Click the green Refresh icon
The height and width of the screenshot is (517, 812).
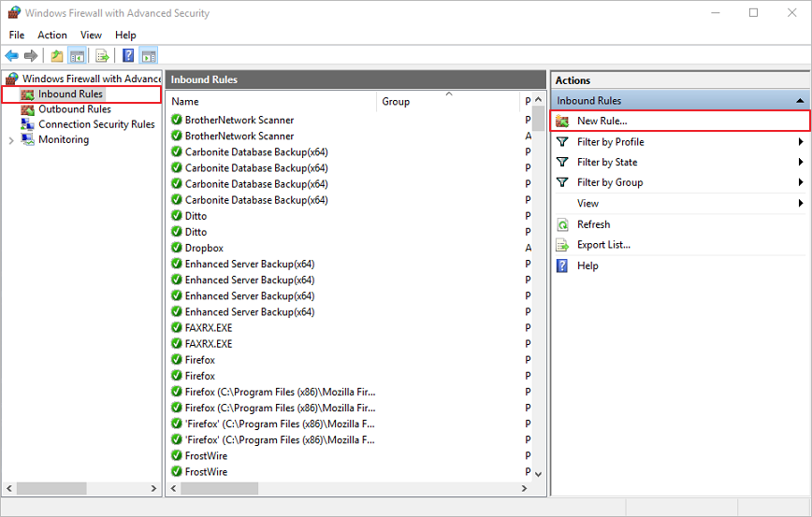[x=562, y=224]
